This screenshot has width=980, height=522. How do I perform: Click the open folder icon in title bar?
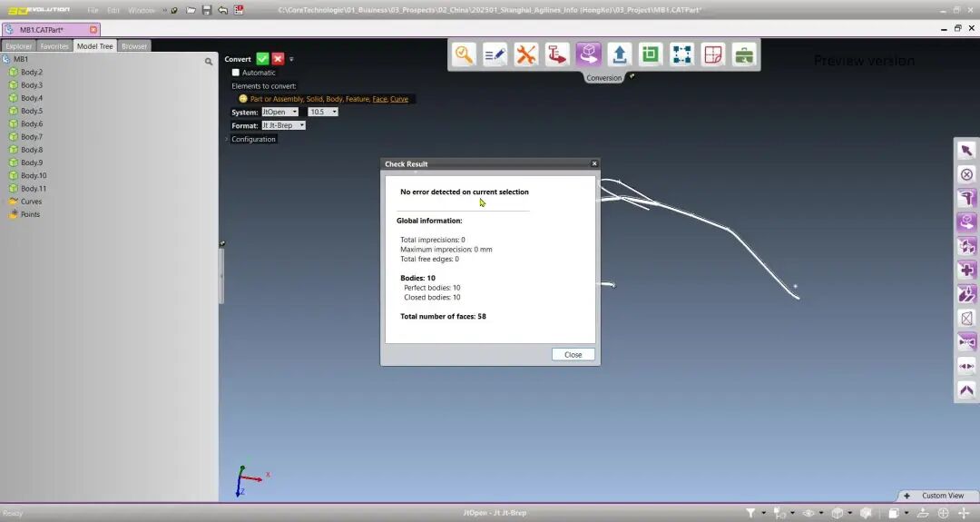tap(191, 10)
